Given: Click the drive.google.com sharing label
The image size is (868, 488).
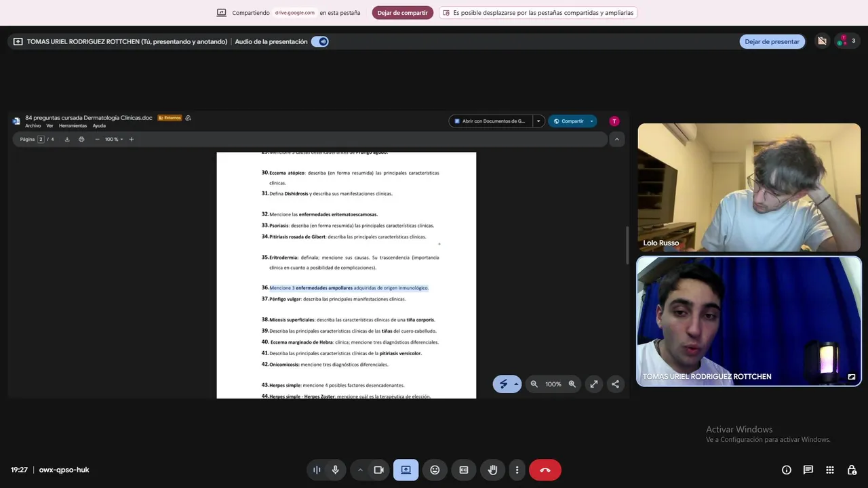Looking at the screenshot, I should coord(294,13).
